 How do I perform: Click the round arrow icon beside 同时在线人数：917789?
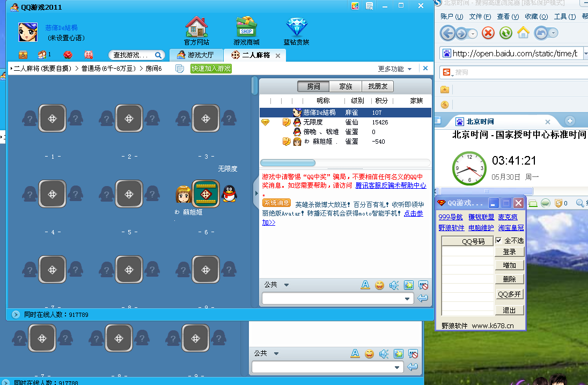16,315
